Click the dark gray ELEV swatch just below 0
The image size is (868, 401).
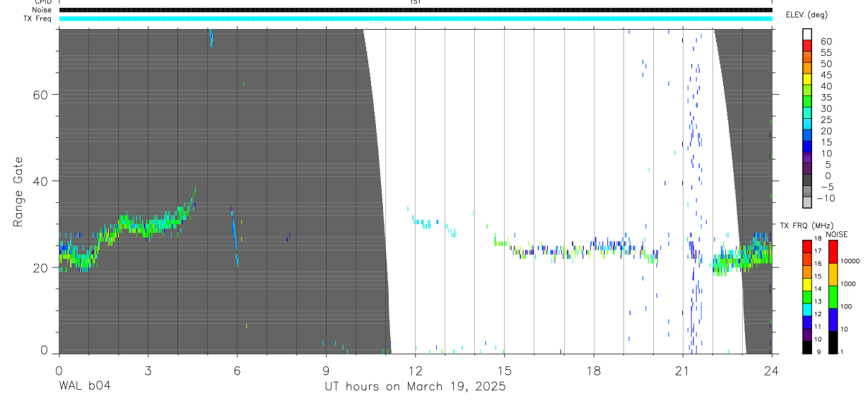click(x=807, y=181)
